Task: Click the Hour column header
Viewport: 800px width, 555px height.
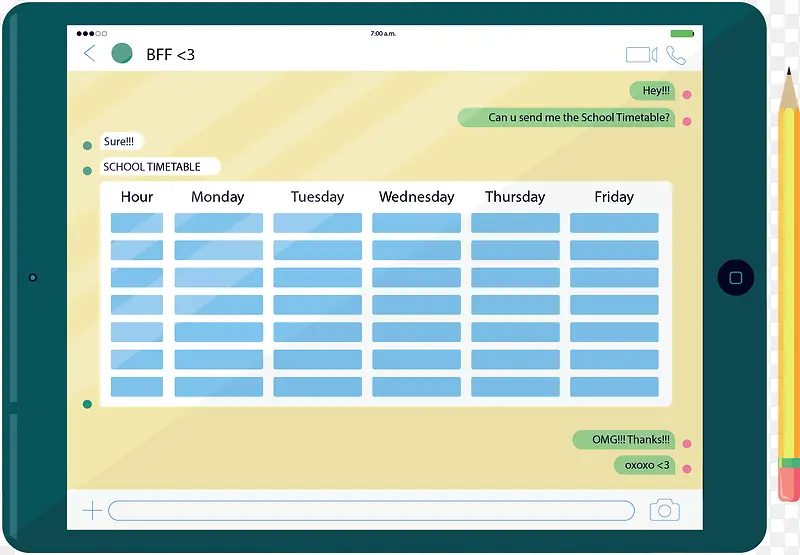Action: [137, 197]
